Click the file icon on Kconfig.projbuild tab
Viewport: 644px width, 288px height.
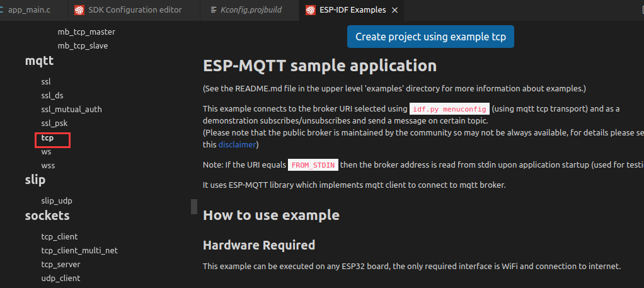tap(213, 10)
